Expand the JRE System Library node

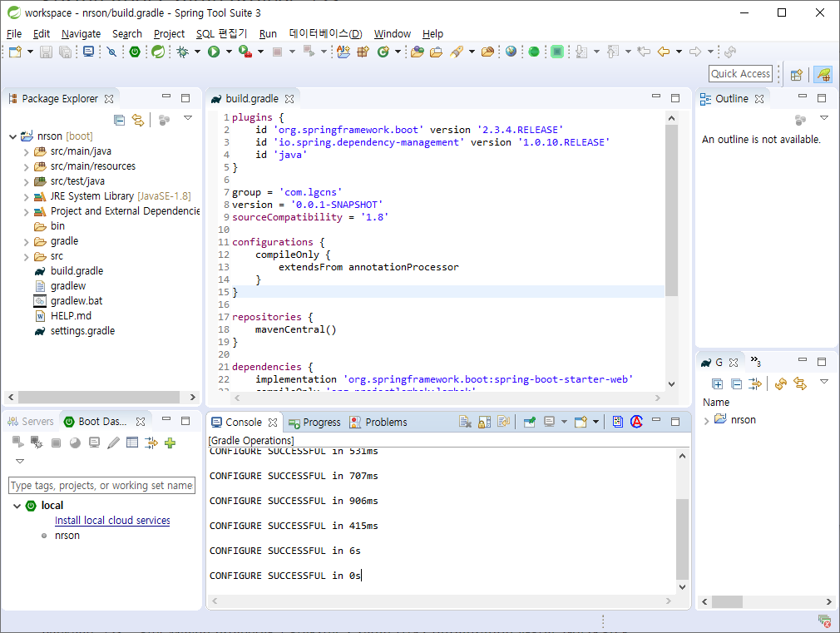pos(27,196)
